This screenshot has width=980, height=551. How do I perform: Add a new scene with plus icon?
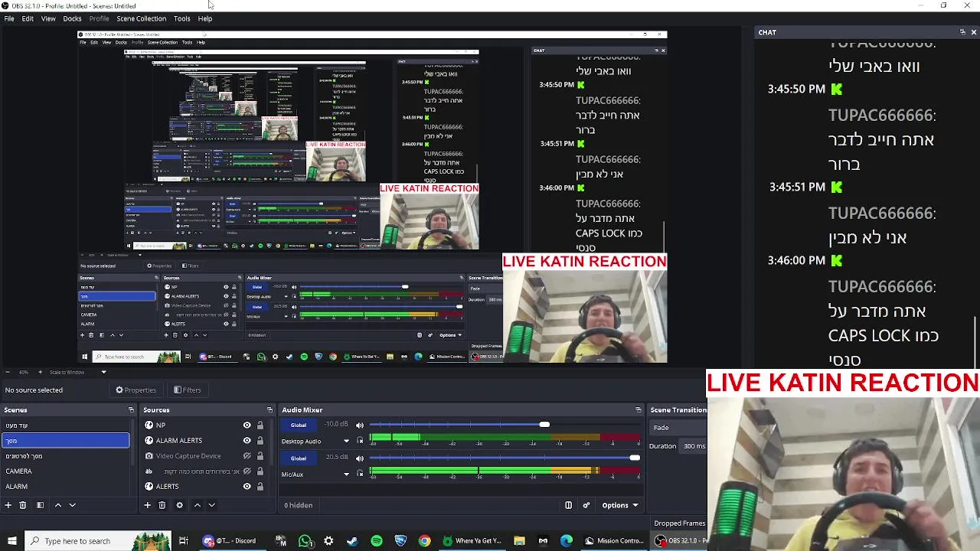(x=8, y=505)
